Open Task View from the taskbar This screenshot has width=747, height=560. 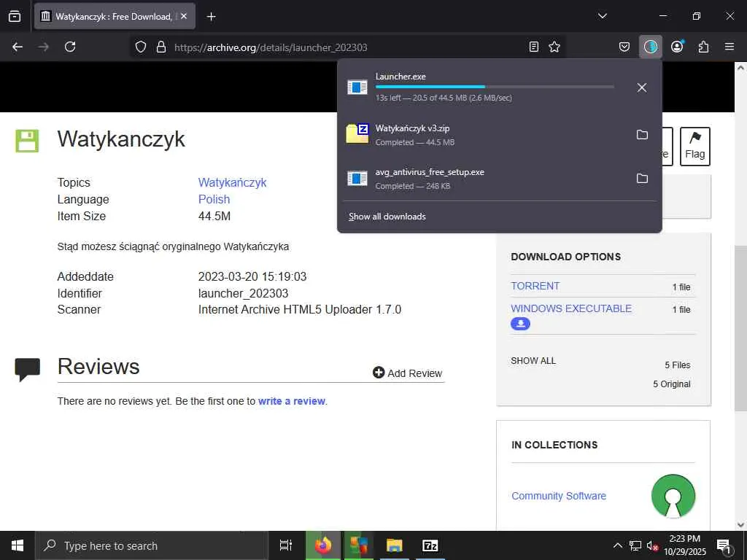(286, 545)
